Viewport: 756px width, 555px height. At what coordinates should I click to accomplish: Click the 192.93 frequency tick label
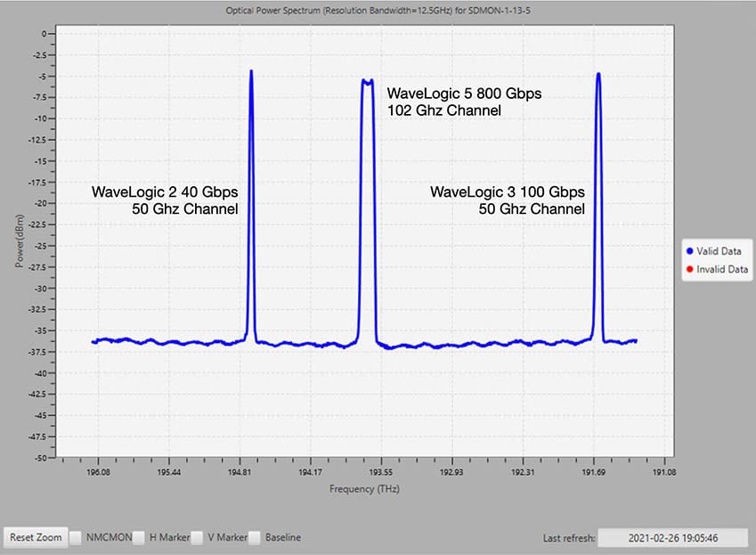tap(451, 472)
